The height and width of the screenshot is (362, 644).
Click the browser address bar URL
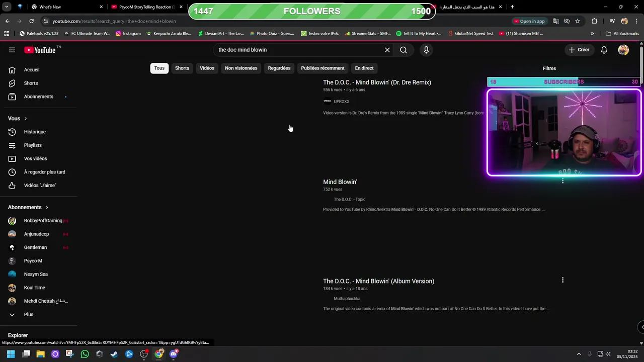(114, 21)
